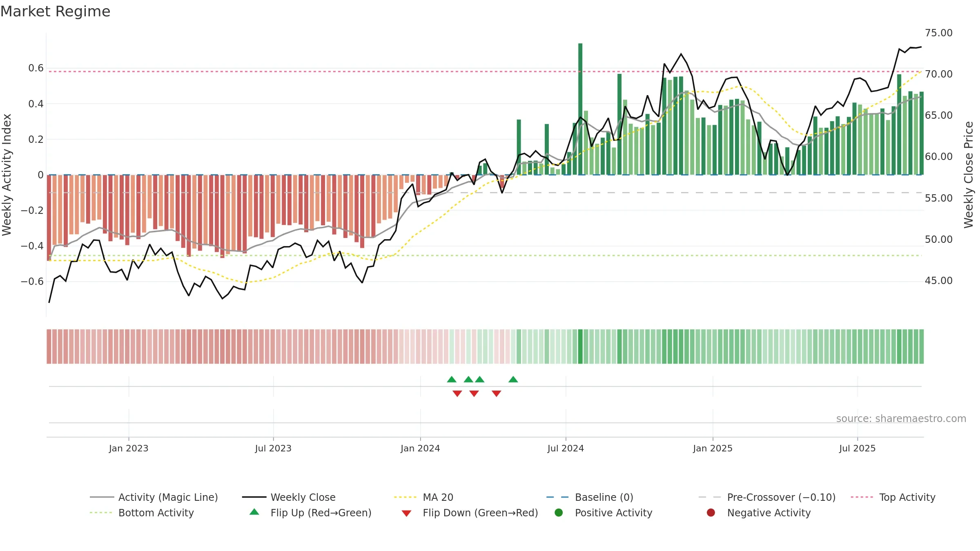Click the Negative Activity legend red circle
Screen dimensions: 980x551
711,513
